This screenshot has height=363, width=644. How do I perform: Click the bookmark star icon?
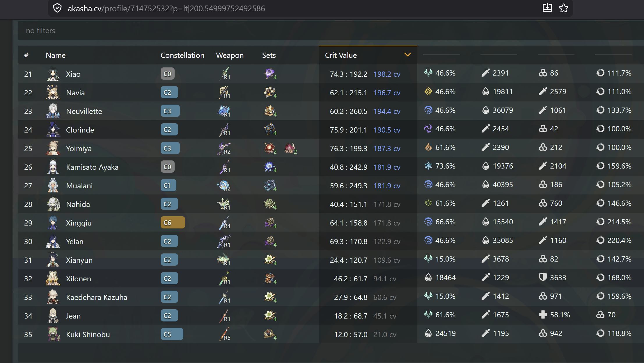563,8
